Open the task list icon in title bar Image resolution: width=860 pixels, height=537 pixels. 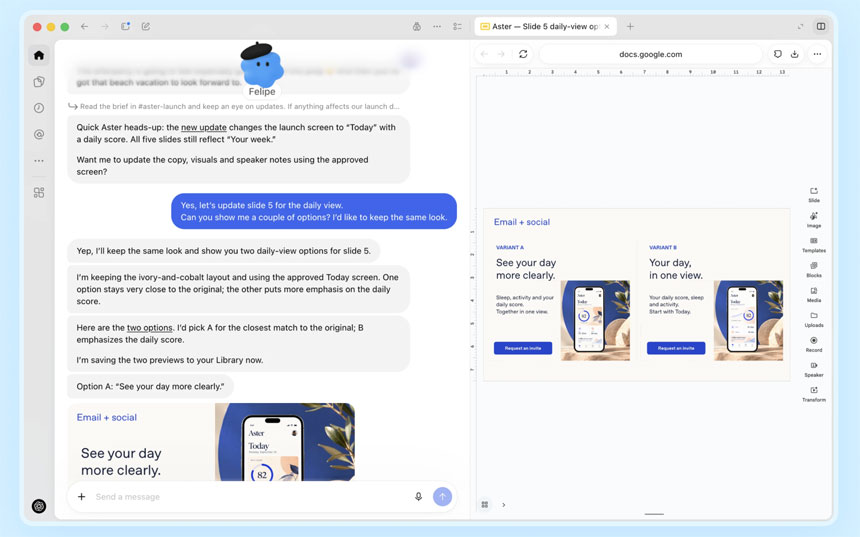pos(457,26)
